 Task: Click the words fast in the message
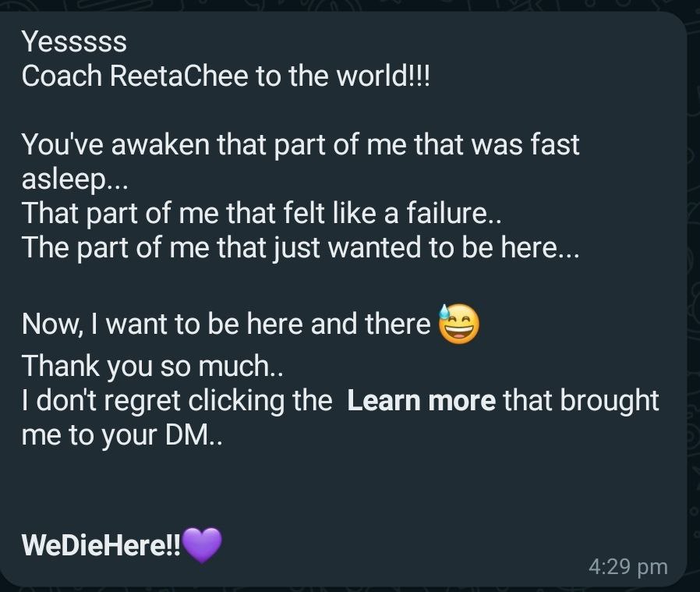553,145
